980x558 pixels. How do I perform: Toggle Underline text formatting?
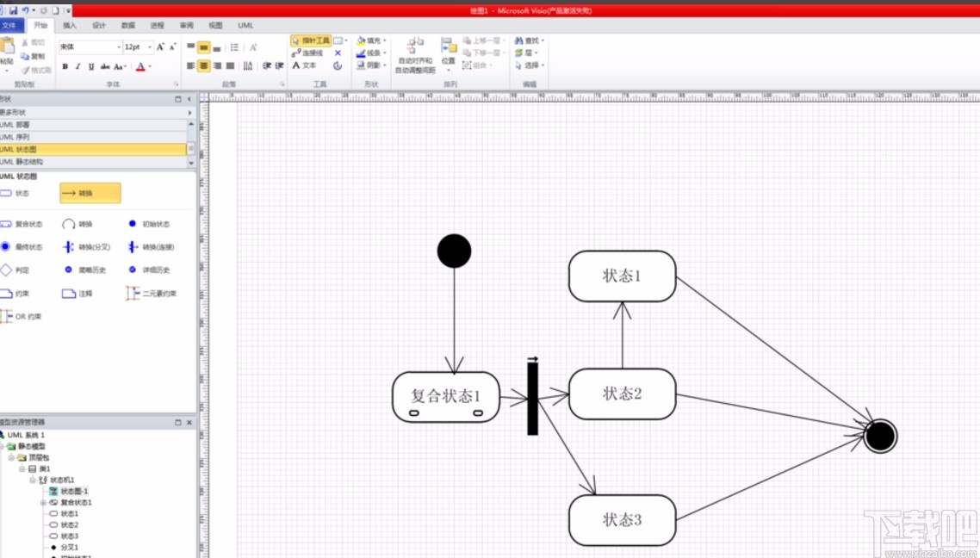(91, 66)
